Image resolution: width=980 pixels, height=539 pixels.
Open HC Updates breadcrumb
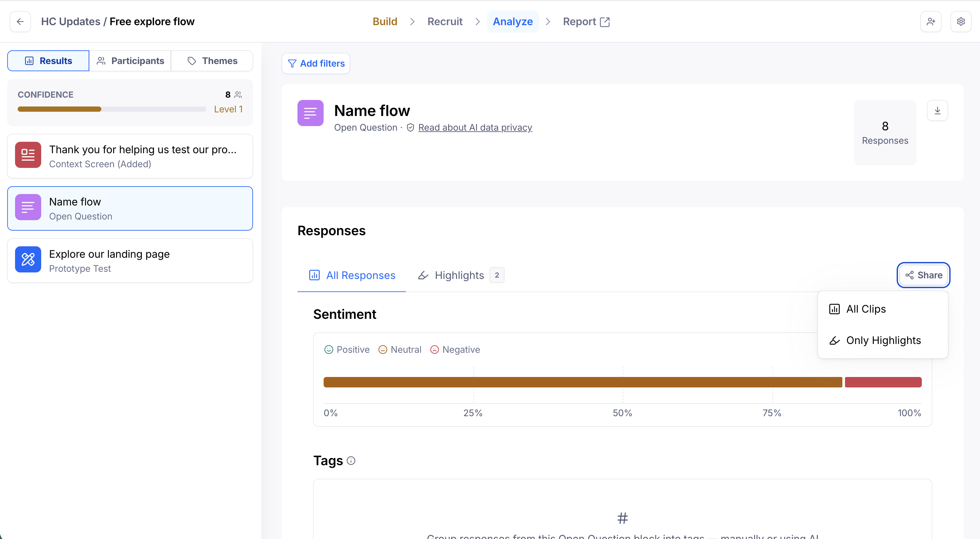click(x=71, y=22)
